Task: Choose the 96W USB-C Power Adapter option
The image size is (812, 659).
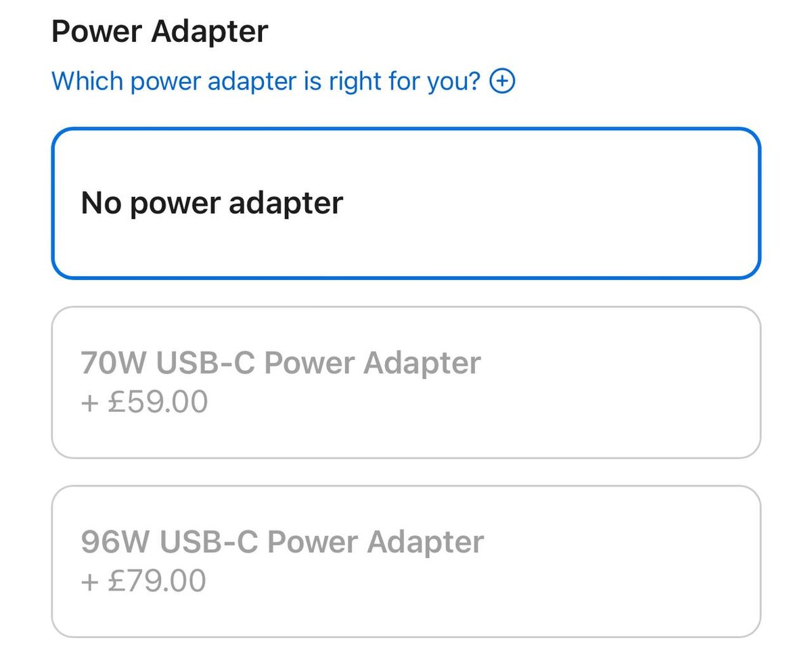Action: (406, 561)
